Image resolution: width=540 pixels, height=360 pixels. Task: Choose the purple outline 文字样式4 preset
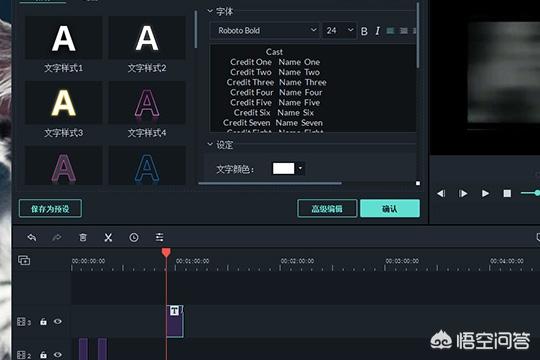click(147, 103)
